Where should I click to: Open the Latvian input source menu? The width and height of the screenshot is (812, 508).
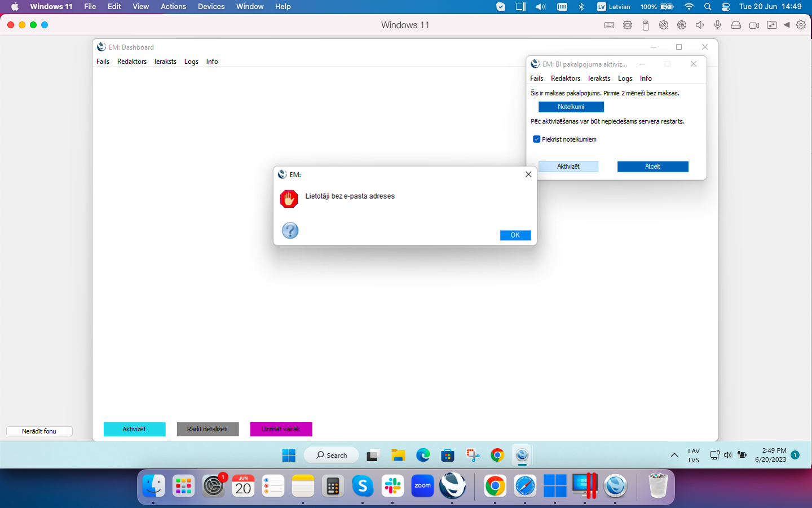pos(614,7)
